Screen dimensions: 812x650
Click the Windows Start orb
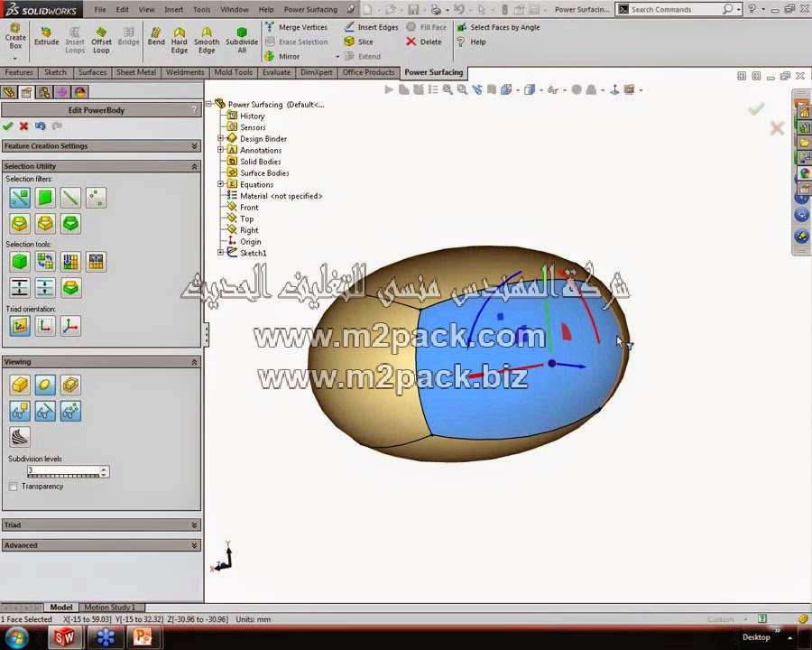(18, 636)
